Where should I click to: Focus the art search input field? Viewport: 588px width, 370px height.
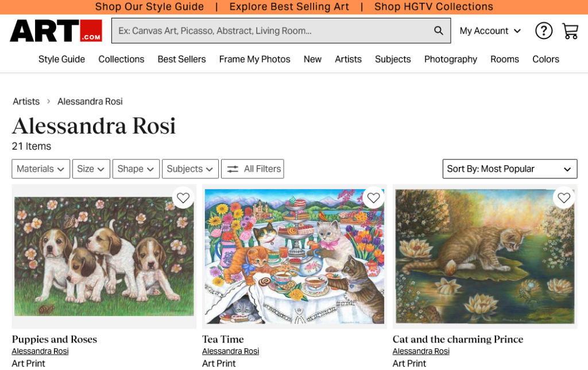(270, 30)
